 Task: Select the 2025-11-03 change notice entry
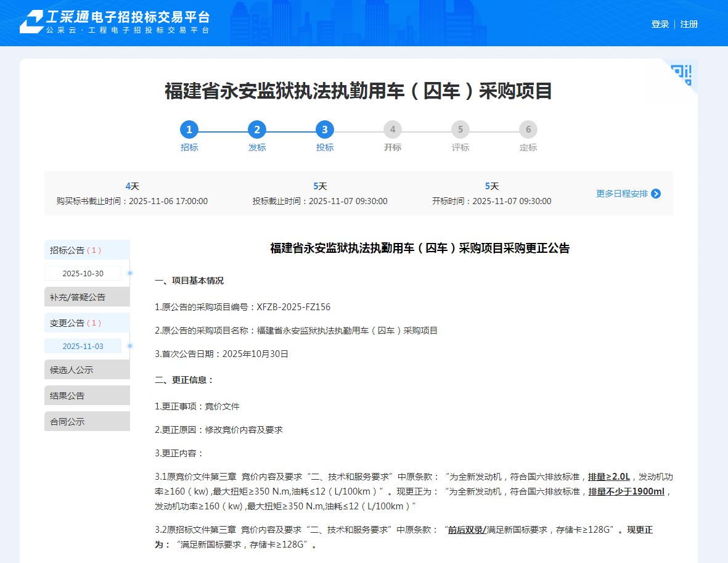pos(83,346)
